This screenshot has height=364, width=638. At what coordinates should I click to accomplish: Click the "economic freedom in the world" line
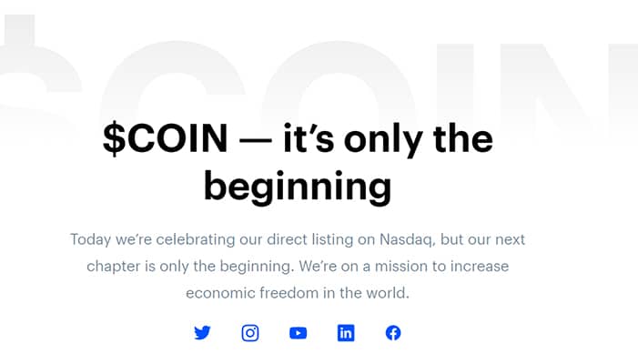coord(298,293)
